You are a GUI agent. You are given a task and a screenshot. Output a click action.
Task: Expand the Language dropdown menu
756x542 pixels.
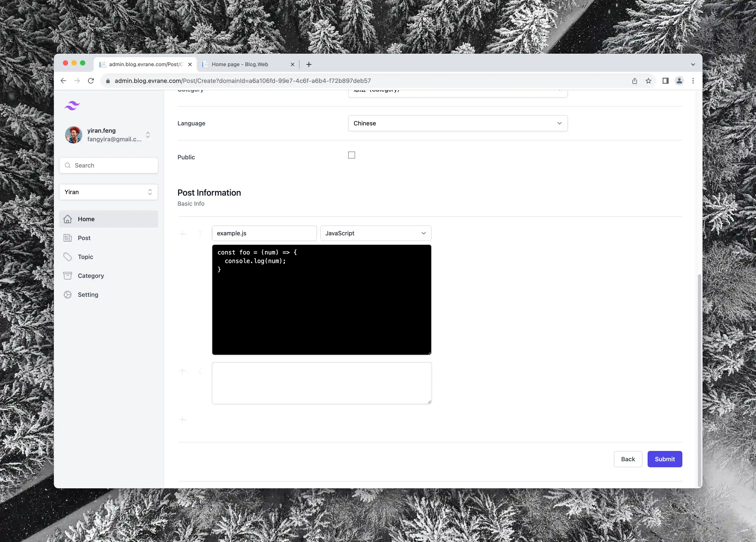pyautogui.click(x=458, y=123)
